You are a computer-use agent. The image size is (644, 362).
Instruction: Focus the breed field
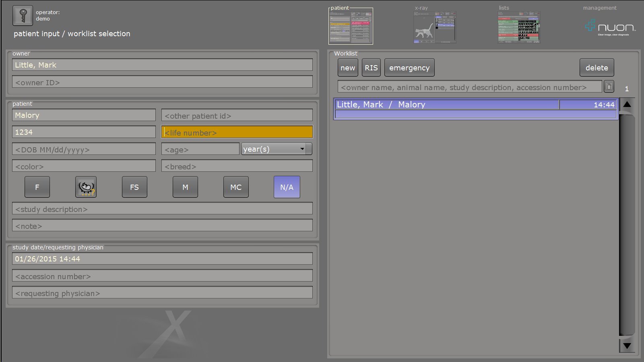(x=237, y=166)
